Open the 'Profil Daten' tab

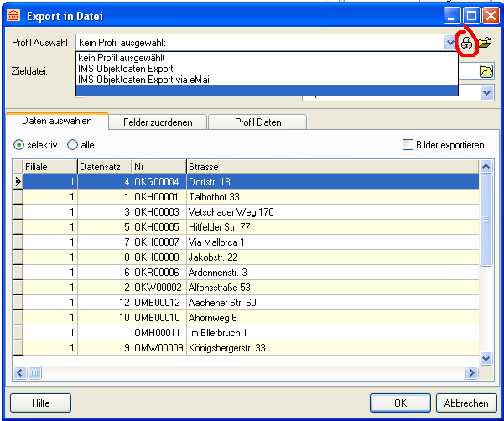click(257, 122)
